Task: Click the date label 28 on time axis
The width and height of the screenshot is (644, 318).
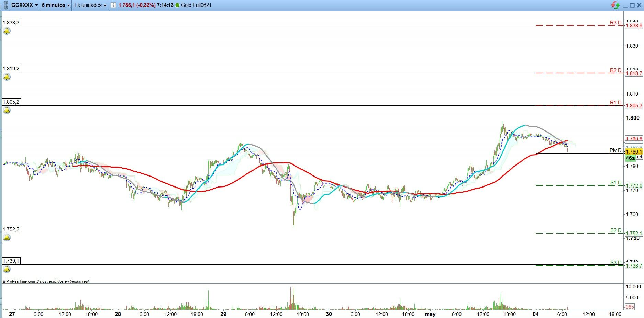Action: click(118, 314)
